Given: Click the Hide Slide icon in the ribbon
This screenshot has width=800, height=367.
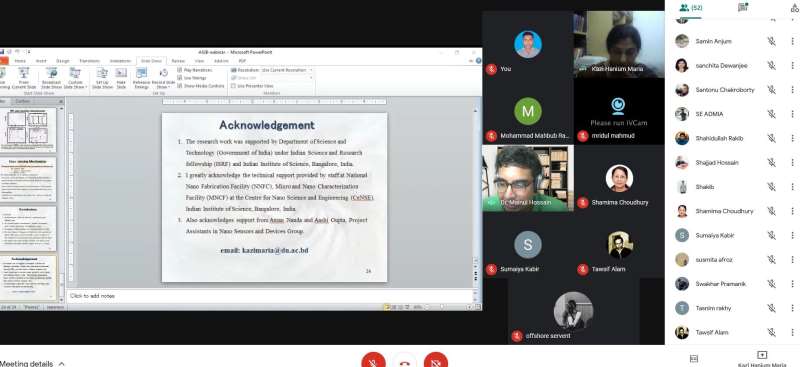Looking at the screenshot, I should point(121,78).
